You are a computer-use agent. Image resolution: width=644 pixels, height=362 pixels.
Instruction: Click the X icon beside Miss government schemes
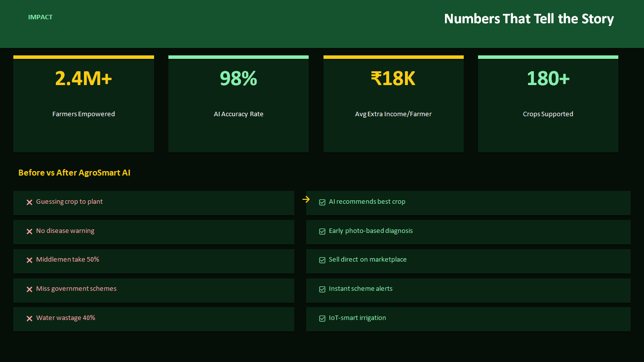(30, 289)
